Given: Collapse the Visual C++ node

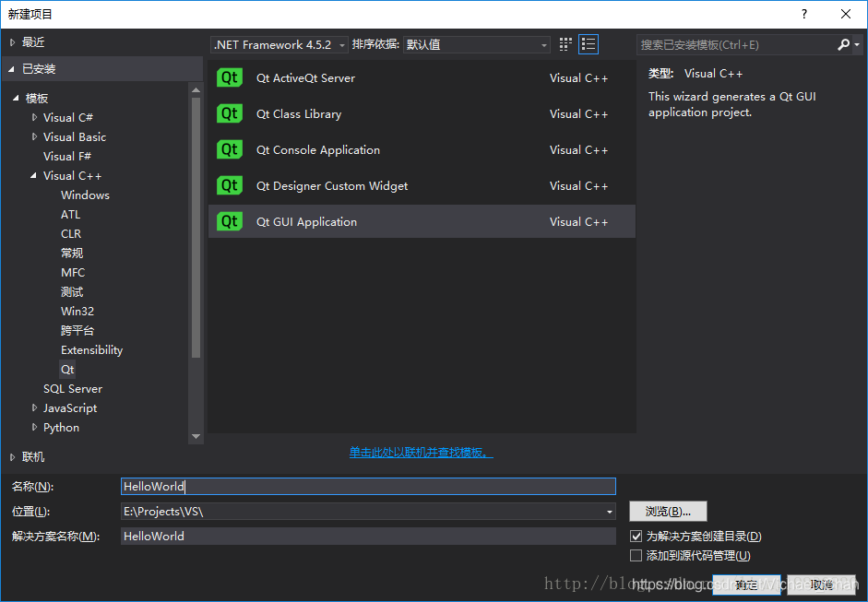Looking at the screenshot, I should 33,175.
